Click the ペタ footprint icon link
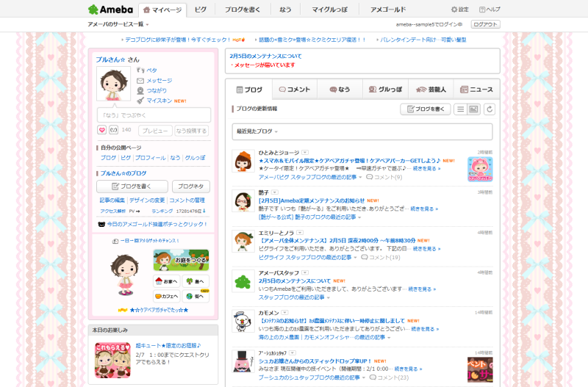 [x=146, y=70]
